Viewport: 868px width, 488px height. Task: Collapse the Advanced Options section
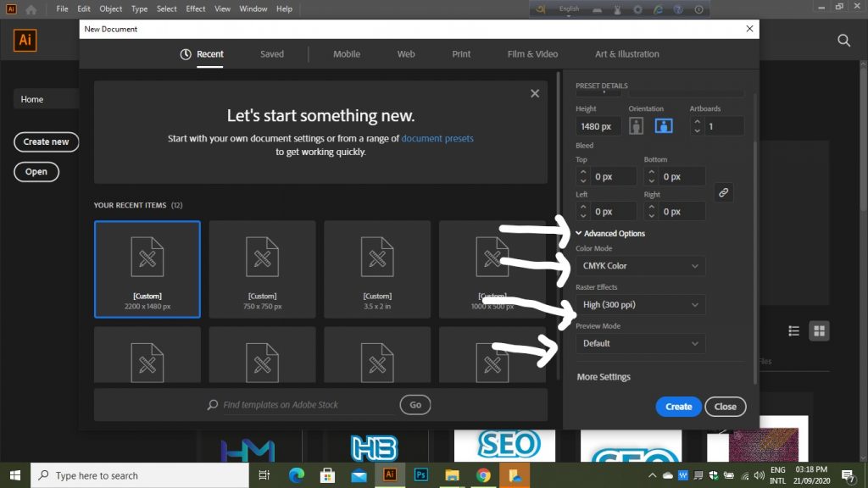point(610,234)
